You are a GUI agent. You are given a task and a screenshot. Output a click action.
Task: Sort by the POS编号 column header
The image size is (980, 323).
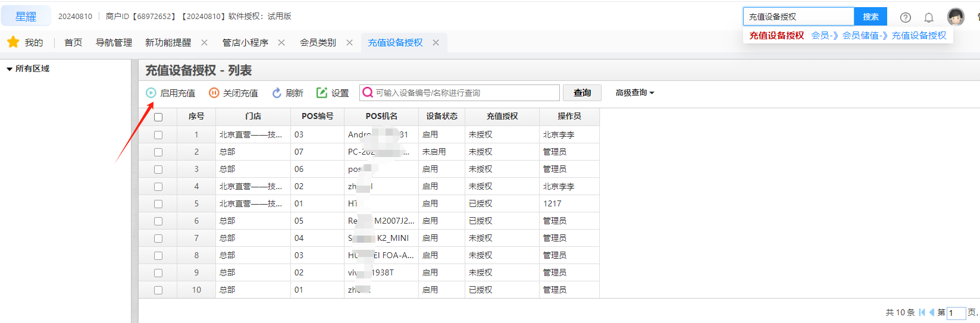[x=317, y=117]
